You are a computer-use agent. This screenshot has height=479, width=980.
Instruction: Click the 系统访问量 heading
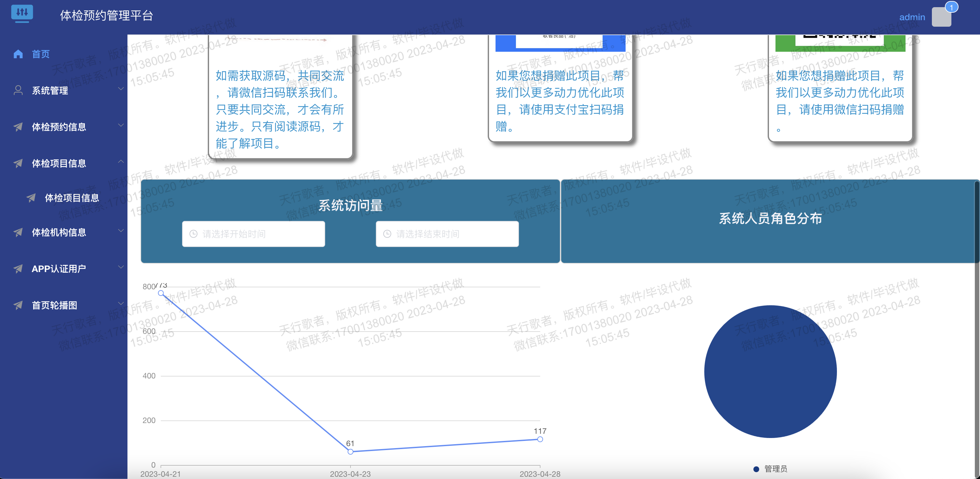[351, 205]
